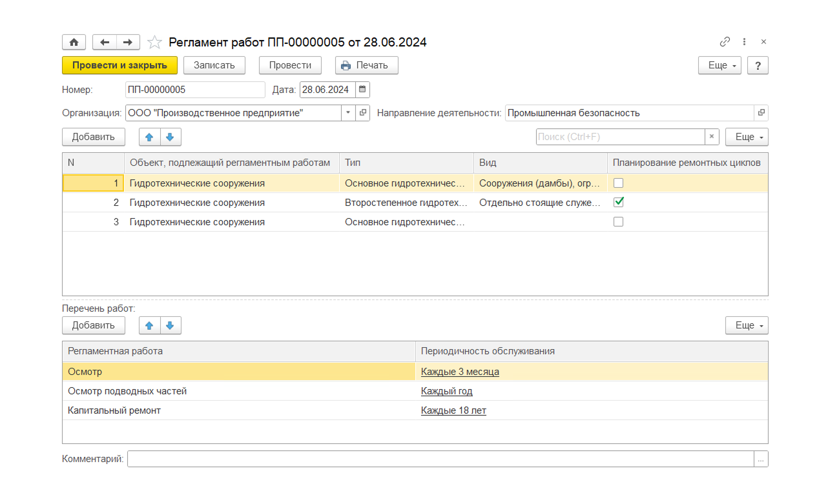Open Еще menu next to search field

tap(747, 137)
